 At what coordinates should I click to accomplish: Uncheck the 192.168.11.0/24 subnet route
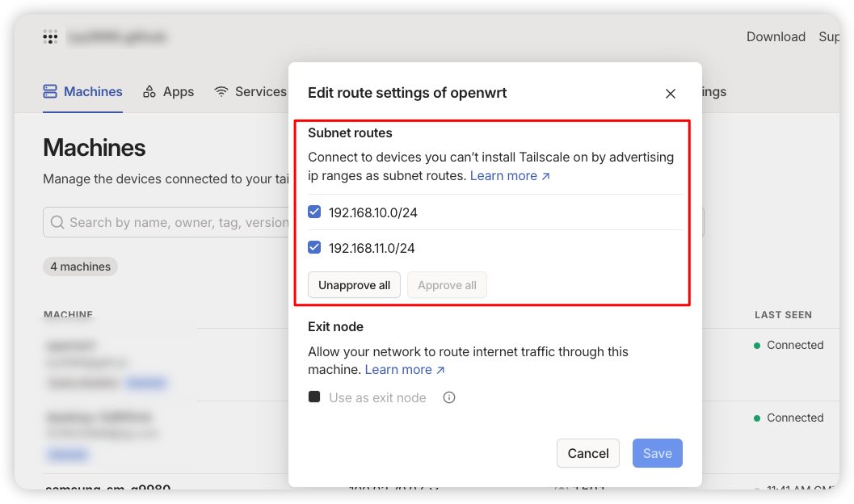coord(314,248)
